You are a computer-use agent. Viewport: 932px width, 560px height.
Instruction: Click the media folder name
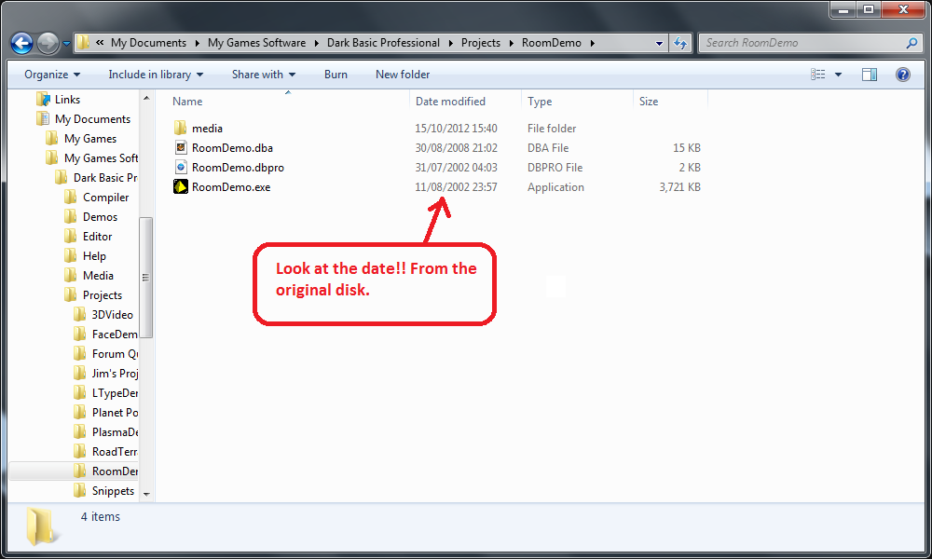point(208,129)
